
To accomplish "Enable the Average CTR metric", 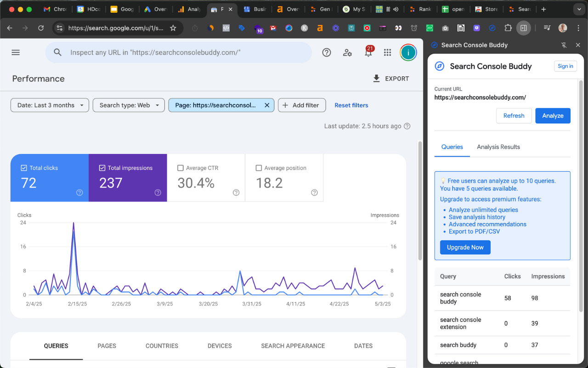I will coord(180,168).
